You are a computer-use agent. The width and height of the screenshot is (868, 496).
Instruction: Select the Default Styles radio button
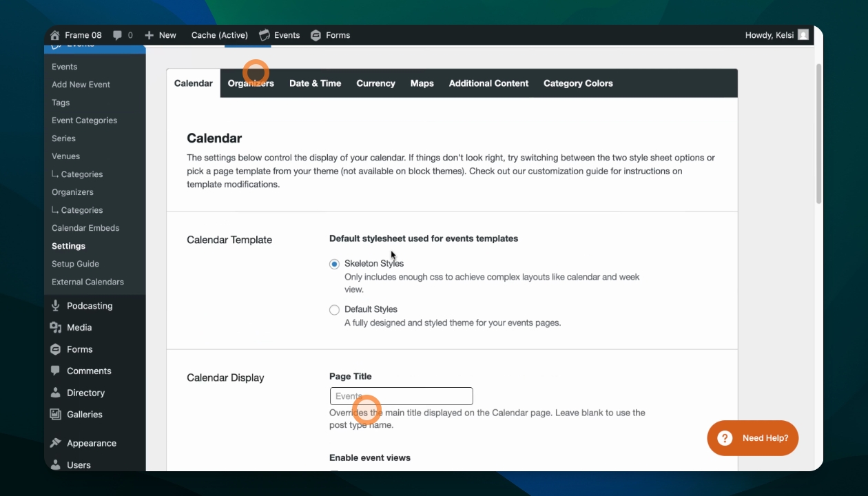tap(334, 310)
